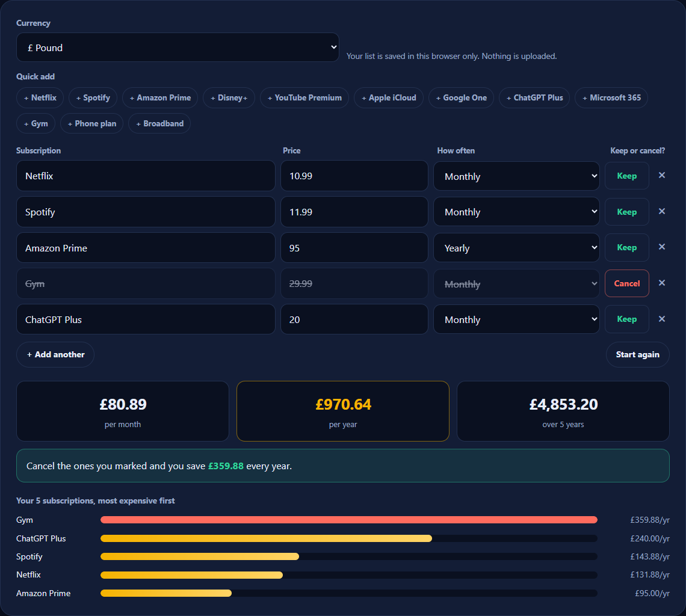This screenshot has height=616, width=686.
Task: Click the £4,853.20 over 5 years card
Action: [563, 411]
